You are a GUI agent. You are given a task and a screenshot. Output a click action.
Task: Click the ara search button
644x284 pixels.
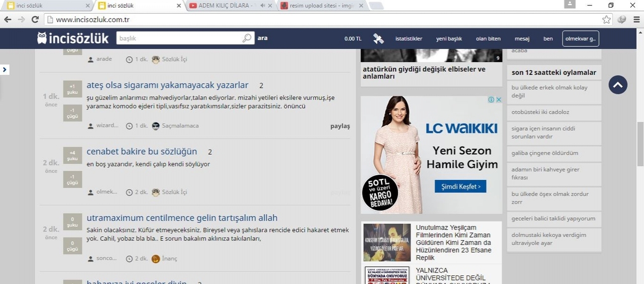point(262,38)
